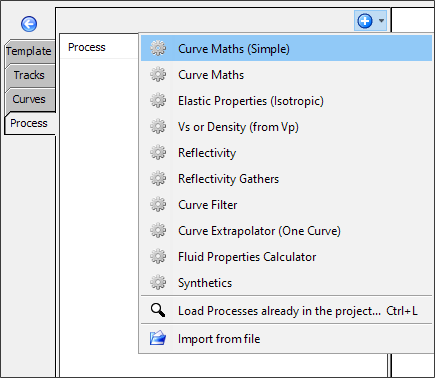Click the folder icon for Import from file
The height and width of the screenshot is (378, 435).
[x=158, y=338]
